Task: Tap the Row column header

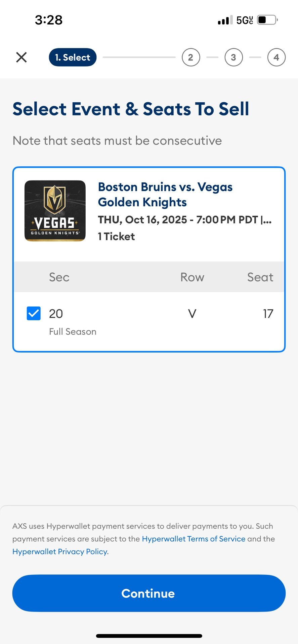Action: [192, 277]
